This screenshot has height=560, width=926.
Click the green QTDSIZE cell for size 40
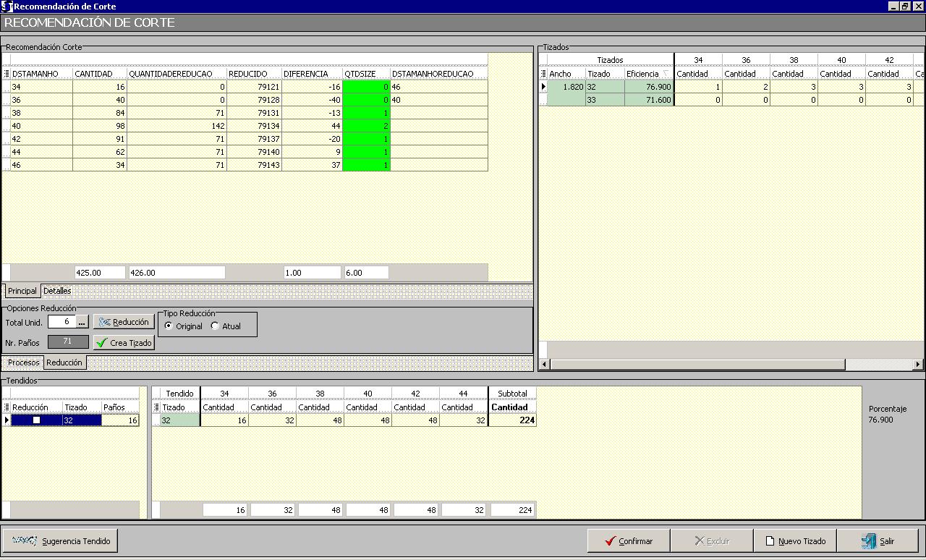point(366,126)
